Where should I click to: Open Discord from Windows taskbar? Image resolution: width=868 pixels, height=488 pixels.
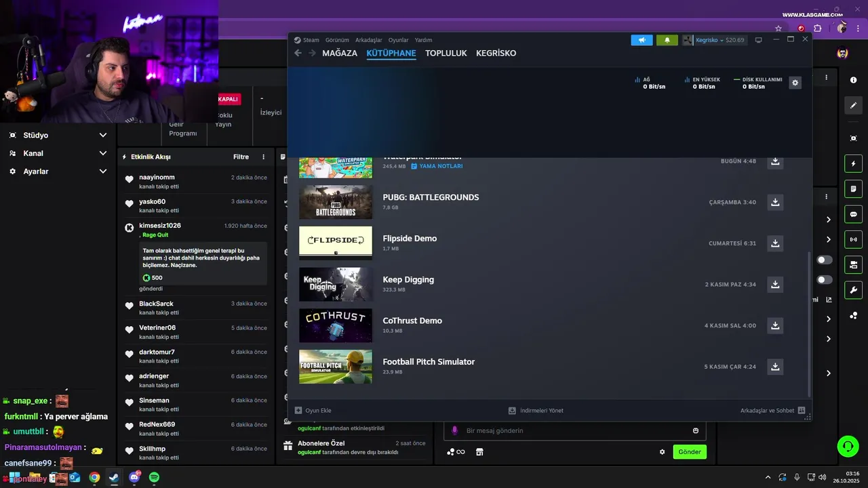coord(134,477)
